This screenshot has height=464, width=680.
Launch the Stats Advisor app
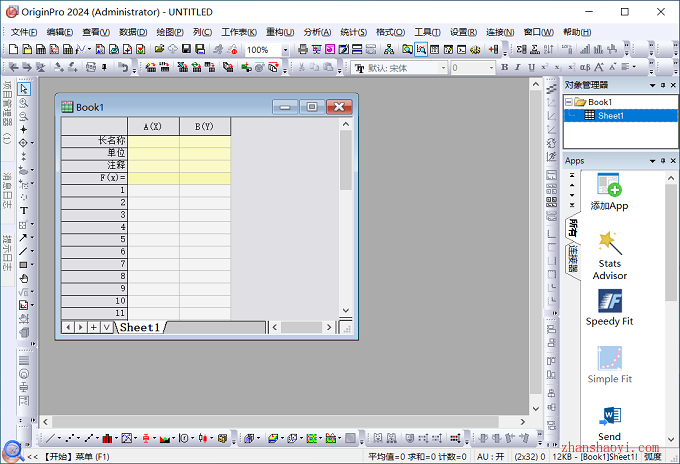click(609, 255)
